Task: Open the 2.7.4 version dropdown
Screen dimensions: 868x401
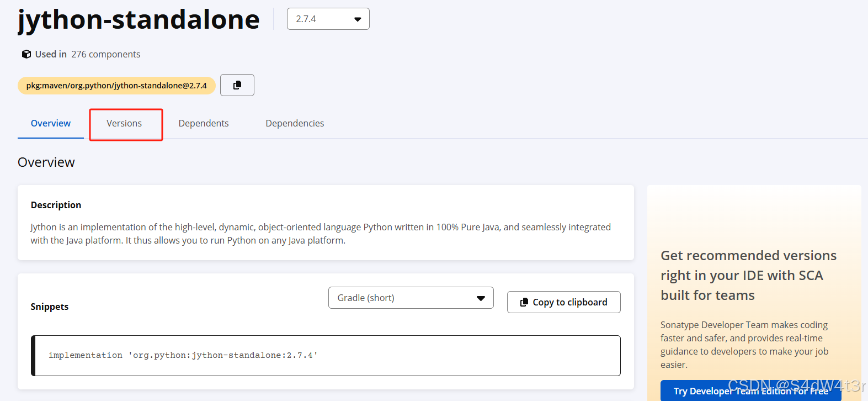Action: (x=328, y=19)
